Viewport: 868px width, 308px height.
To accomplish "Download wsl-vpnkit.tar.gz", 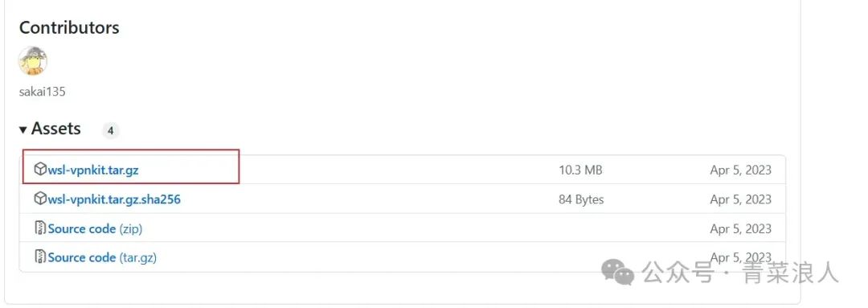I will click(x=93, y=170).
